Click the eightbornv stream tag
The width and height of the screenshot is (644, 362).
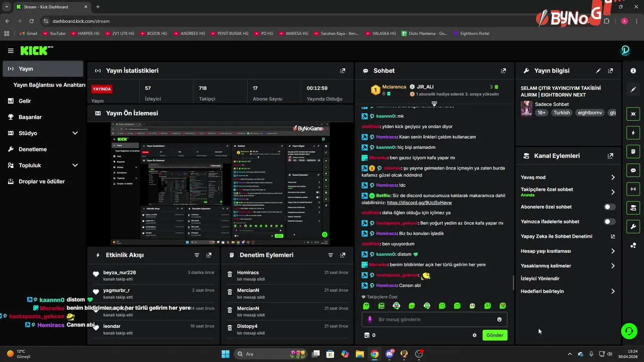coord(590,113)
